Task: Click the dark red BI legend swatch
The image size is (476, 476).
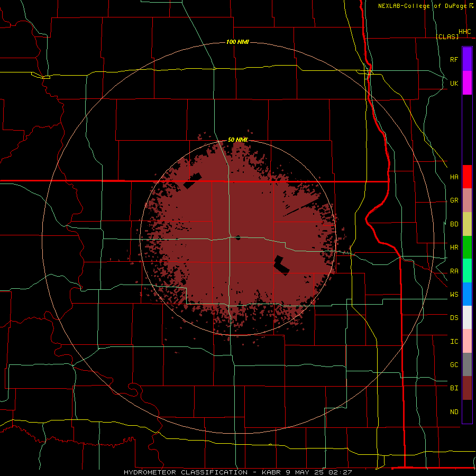Action: pyautogui.click(x=467, y=388)
